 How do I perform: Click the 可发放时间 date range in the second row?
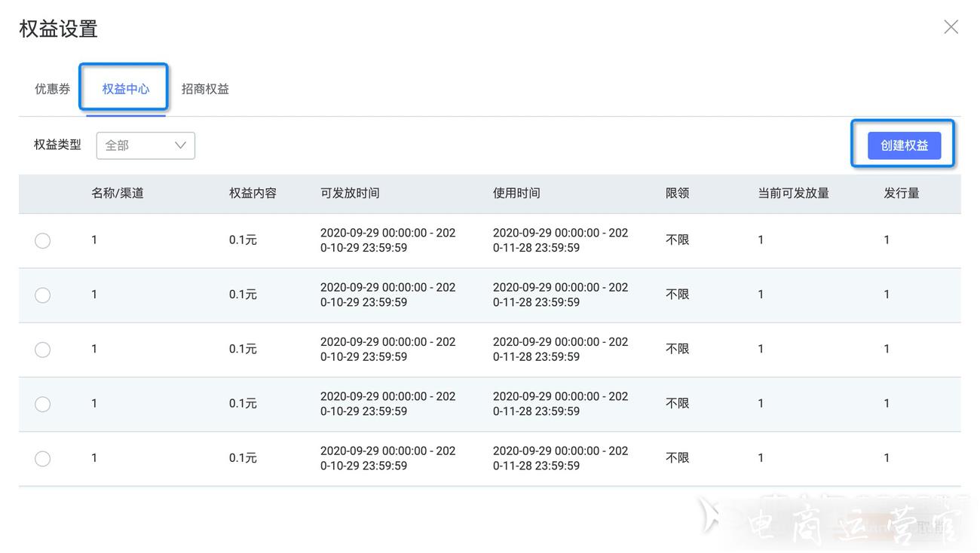point(387,295)
